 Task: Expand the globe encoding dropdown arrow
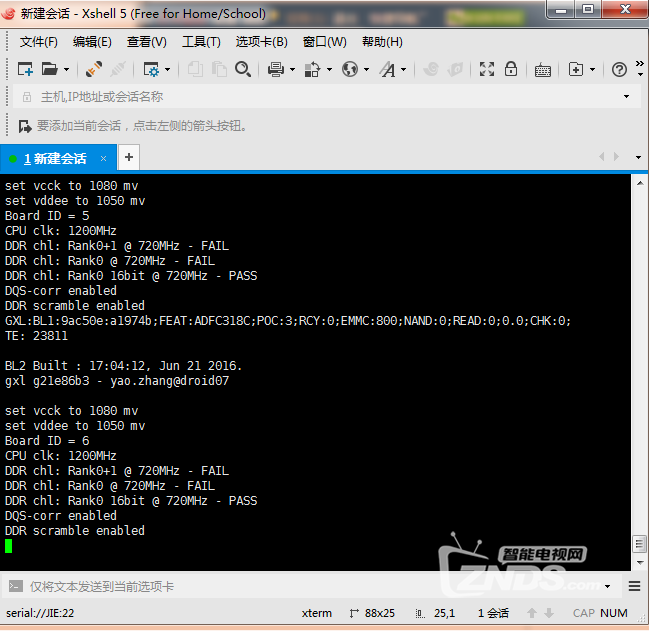tap(366, 70)
